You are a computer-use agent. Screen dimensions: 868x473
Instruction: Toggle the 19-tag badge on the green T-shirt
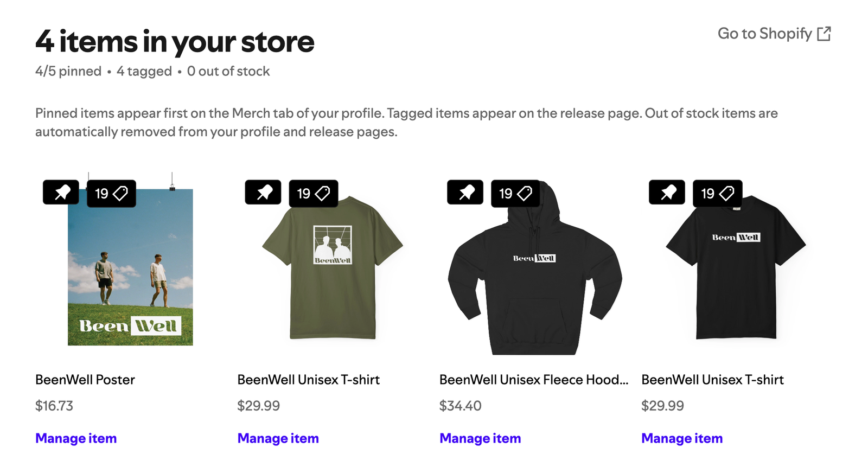(x=314, y=193)
